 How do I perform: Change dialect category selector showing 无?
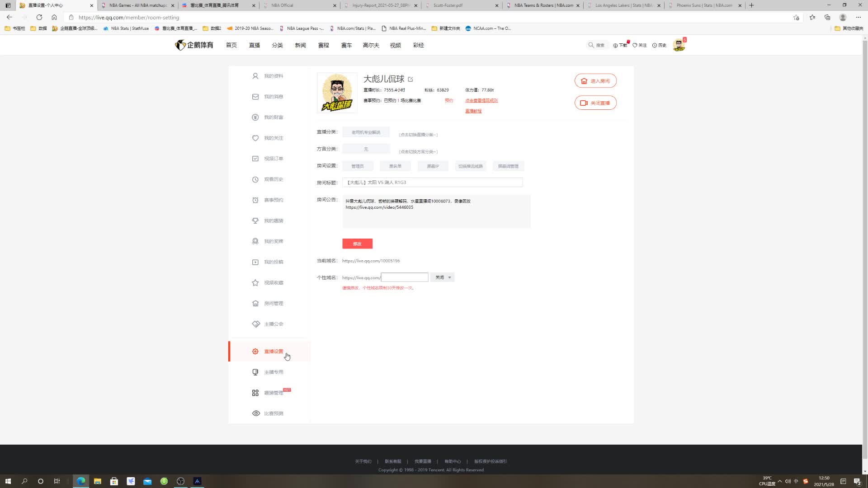(x=366, y=149)
